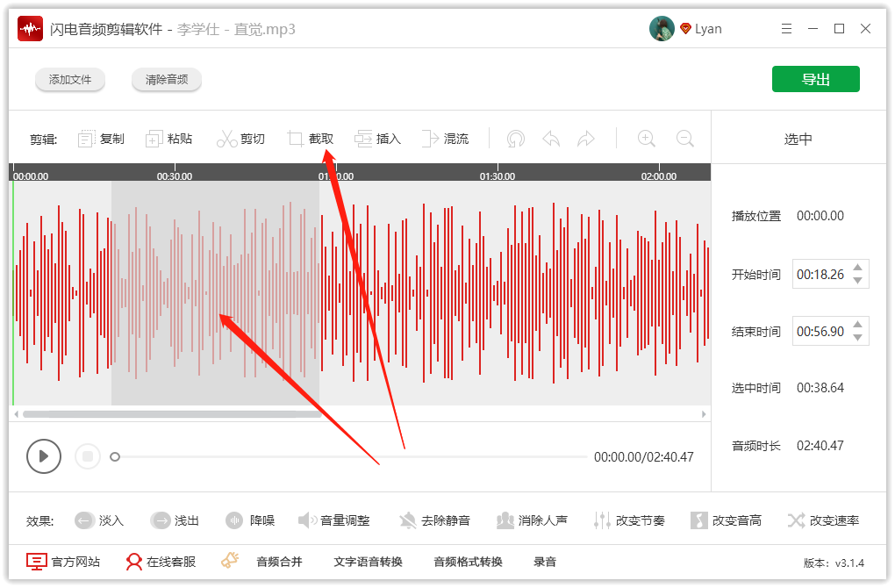Click the Clear Audio (清除音频) button
The height and width of the screenshot is (588, 895).
(x=166, y=79)
